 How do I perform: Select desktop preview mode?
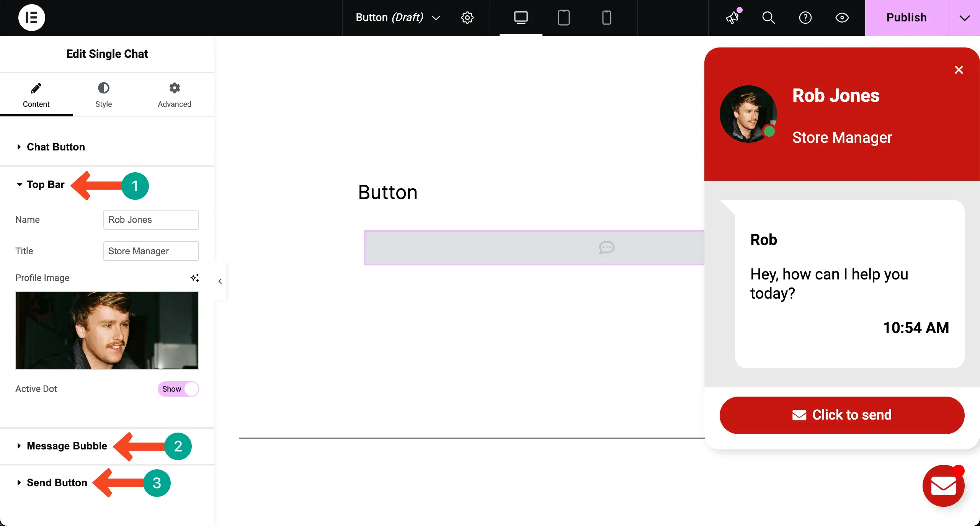pos(521,18)
